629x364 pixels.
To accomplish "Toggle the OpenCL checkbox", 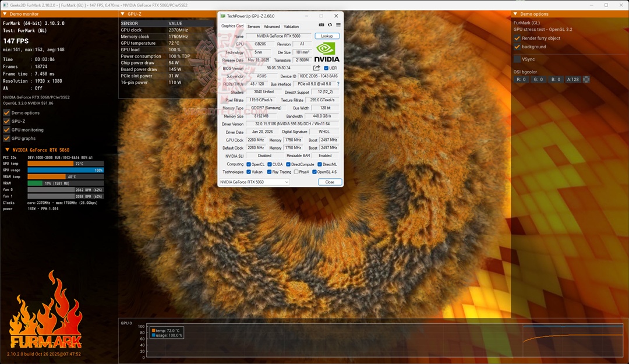I will tap(249, 164).
